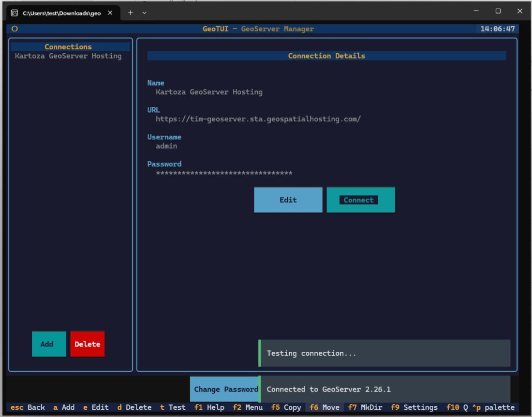The height and width of the screenshot is (417, 532).
Task: Click 'd Delete' footer shortcut
Action: point(134,407)
